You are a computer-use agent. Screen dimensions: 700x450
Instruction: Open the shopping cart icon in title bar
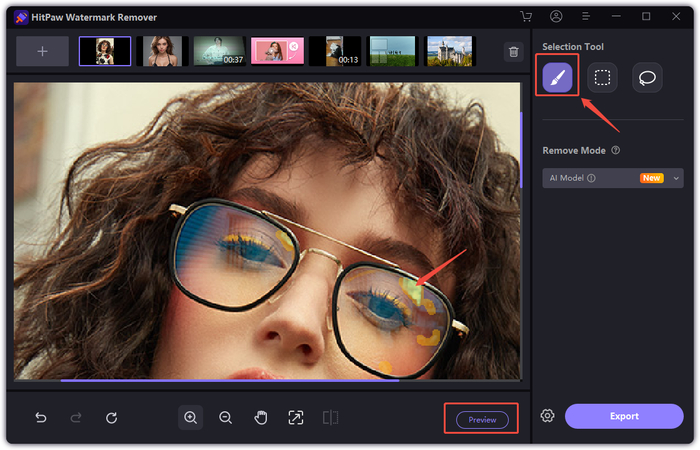click(x=526, y=17)
